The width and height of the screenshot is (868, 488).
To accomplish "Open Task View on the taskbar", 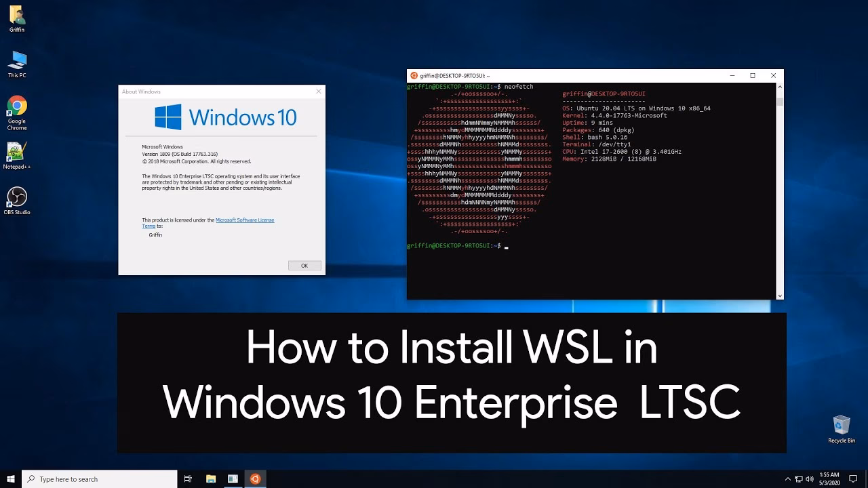I will tap(189, 479).
